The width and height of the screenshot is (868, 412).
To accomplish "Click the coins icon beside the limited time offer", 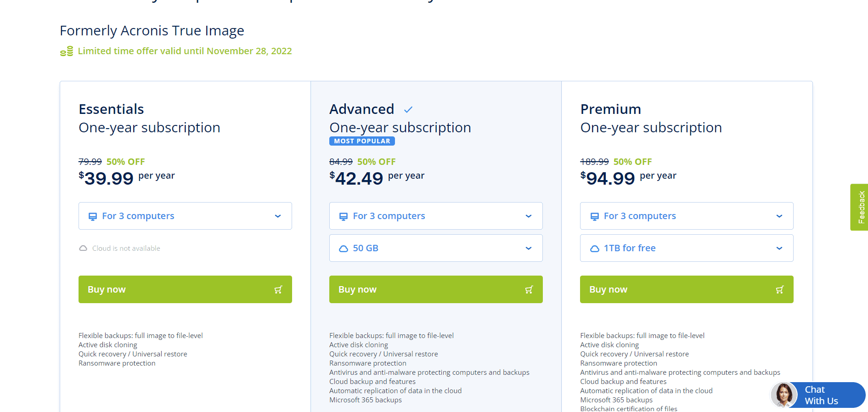I will (67, 51).
